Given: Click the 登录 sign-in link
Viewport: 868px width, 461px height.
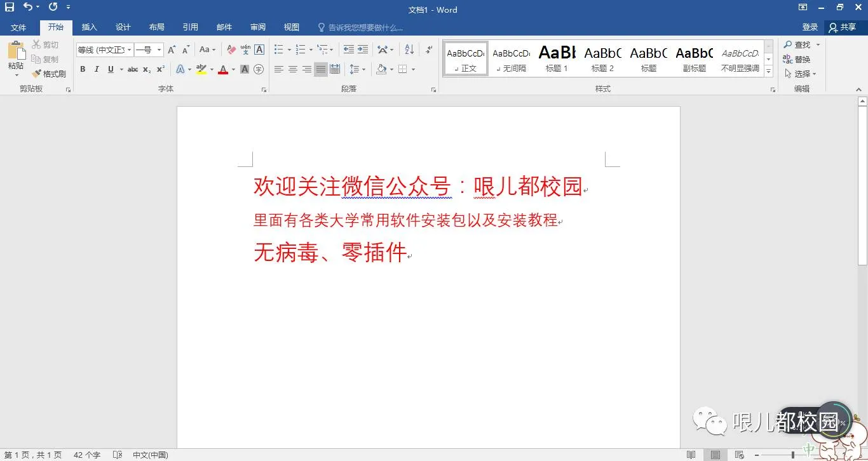Looking at the screenshot, I should pyautogui.click(x=810, y=27).
